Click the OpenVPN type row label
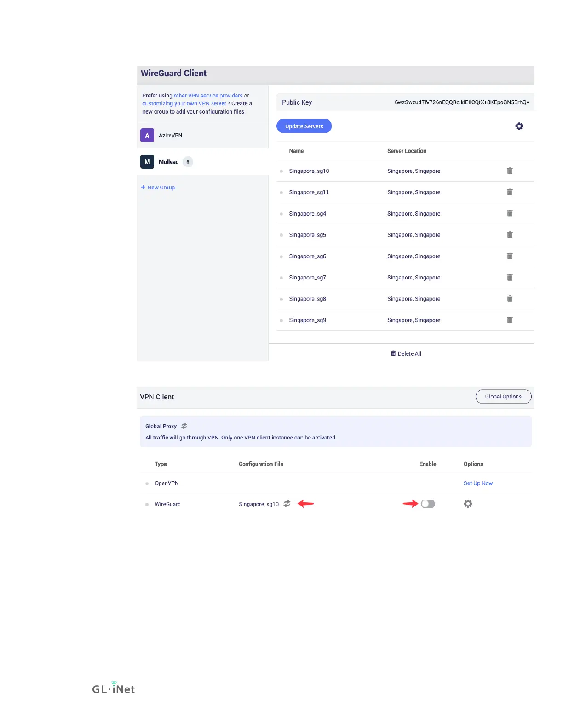The width and height of the screenshot is (563, 728). pyautogui.click(x=167, y=483)
